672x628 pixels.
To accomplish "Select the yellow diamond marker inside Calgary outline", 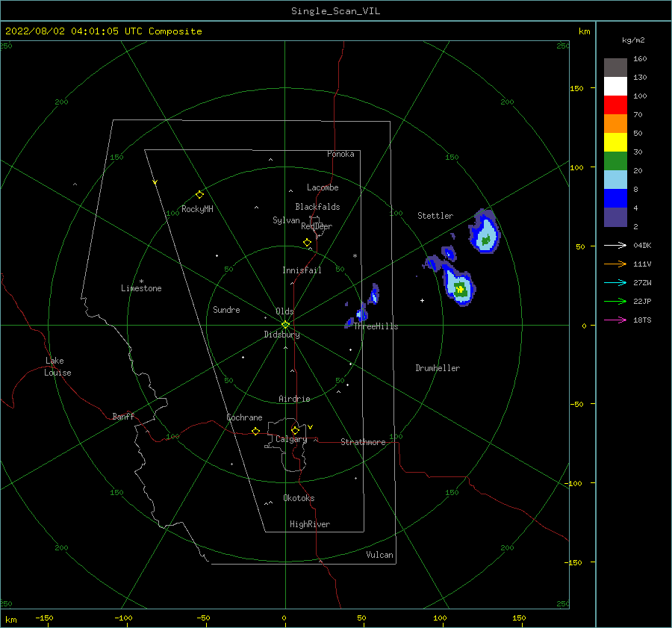I will tap(295, 430).
